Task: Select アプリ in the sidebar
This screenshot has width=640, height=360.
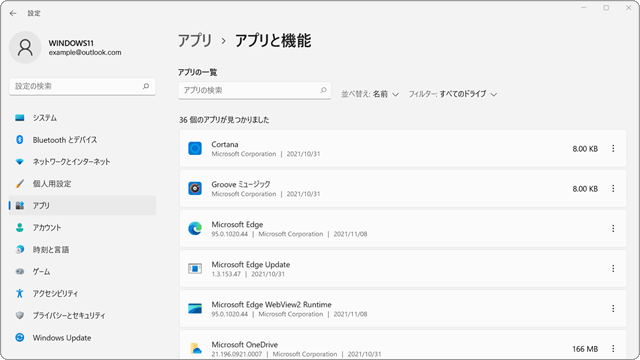Action: pyautogui.click(x=82, y=206)
